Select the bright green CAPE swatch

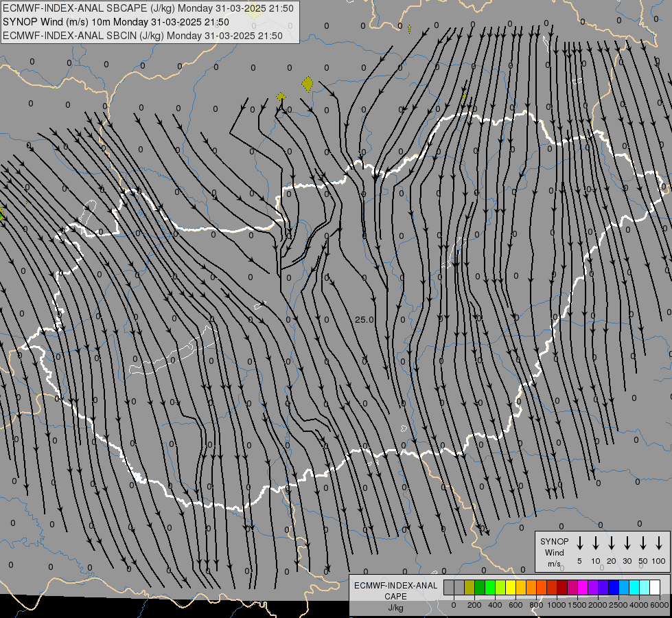pos(490,588)
